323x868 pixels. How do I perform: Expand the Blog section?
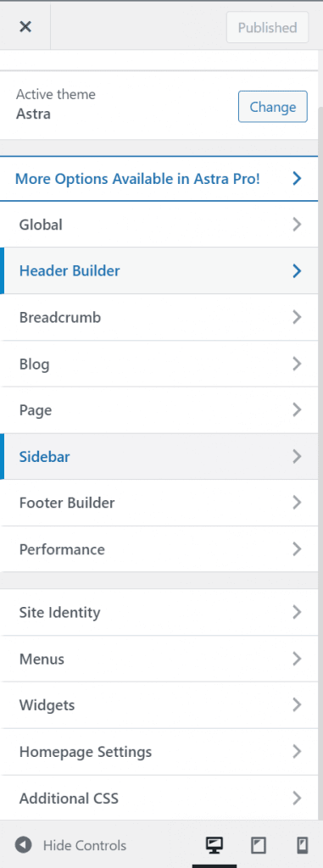(x=159, y=364)
